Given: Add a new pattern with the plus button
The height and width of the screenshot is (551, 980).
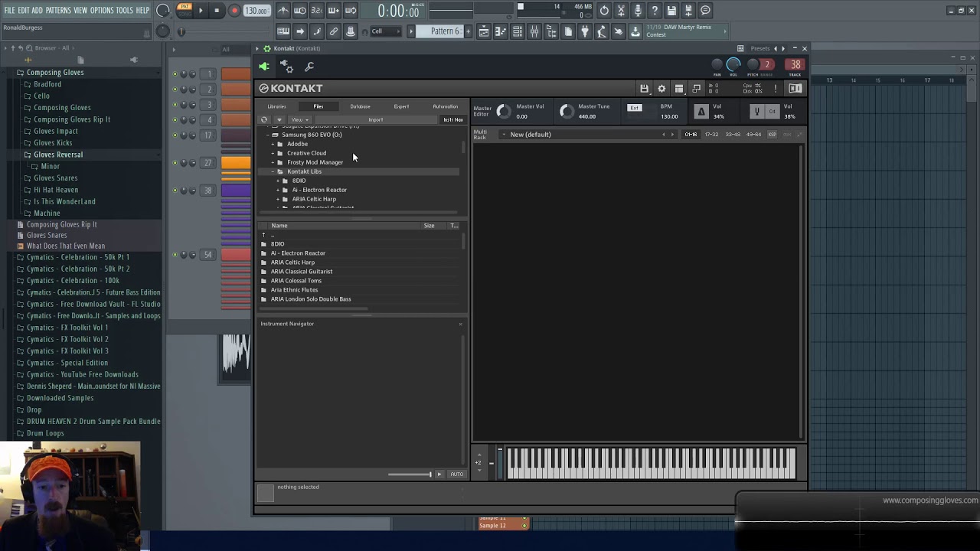Looking at the screenshot, I should tap(469, 31).
